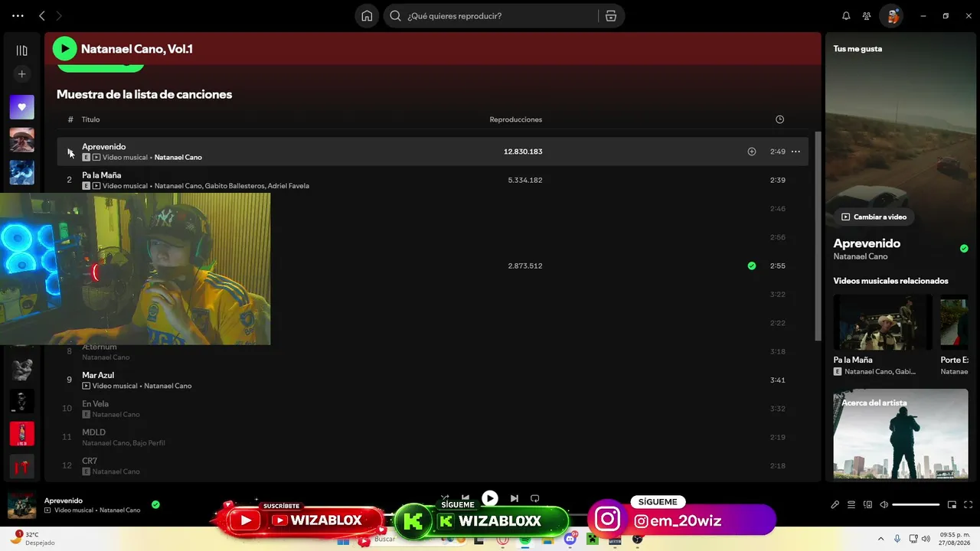
Task: Select the MDLD track
Action: pos(433,437)
